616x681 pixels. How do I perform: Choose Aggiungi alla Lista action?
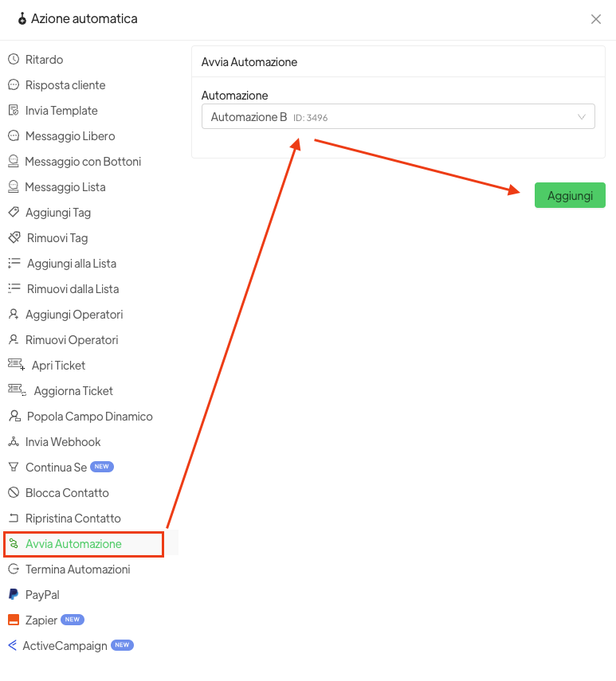[x=71, y=264]
